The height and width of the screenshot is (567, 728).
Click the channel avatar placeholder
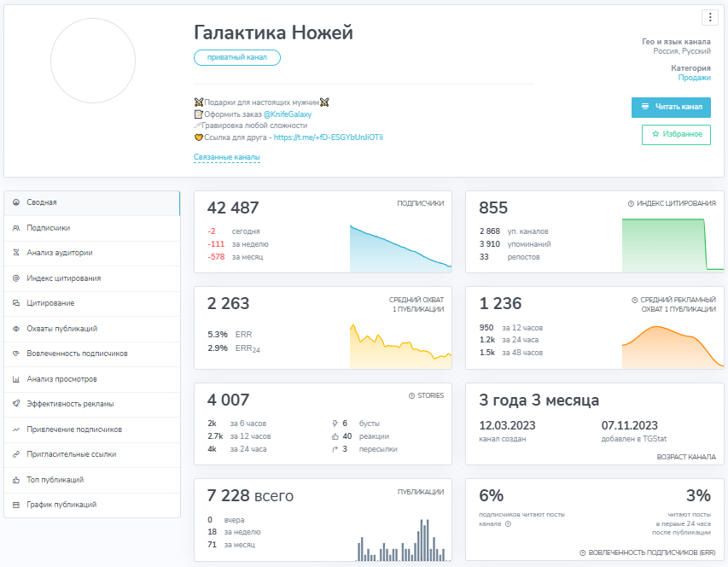93,61
